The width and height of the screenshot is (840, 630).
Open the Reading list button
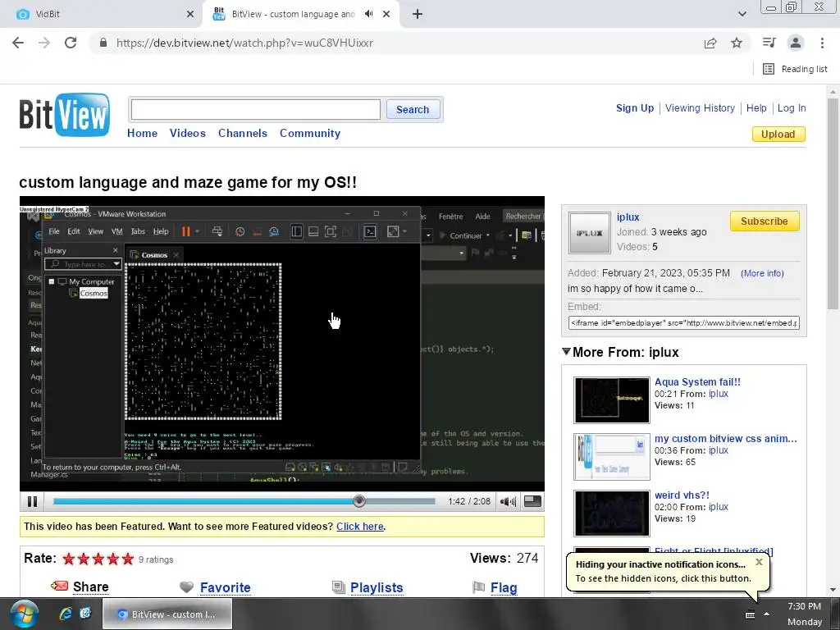click(x=795, y=69)
